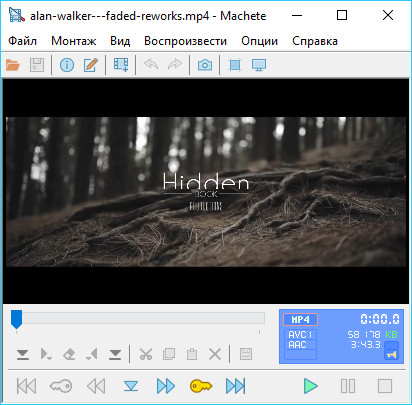The height and width of the screenshot is (405, 412).
Task: Click the paste clipboard icon
Action: [x=192, y=354]
